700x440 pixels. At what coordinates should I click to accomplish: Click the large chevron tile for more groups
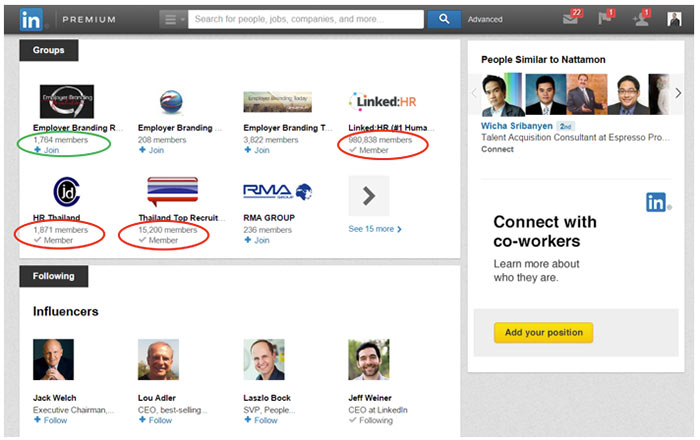(x=369, y=196)
